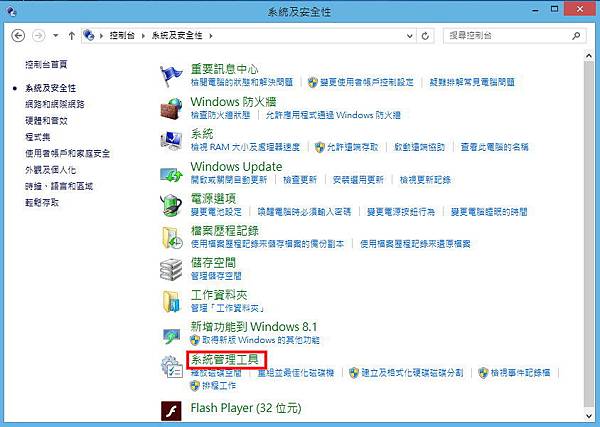This screenshot has width=600, height=427.
Task: Open 使用者帳戶和家庭安全 in sidebar
Action: (67, 153)
